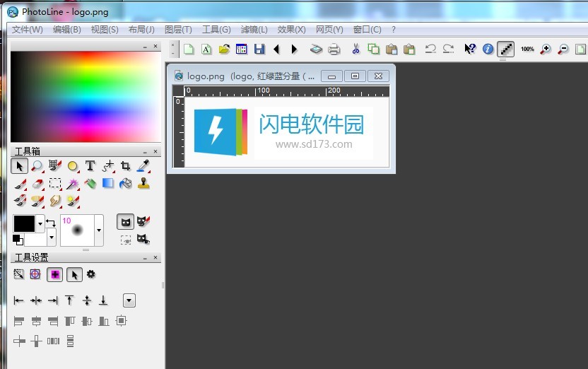This screenshot has width=588, height=369.
Task: Select the crop tool
Action: click(126, 165)
